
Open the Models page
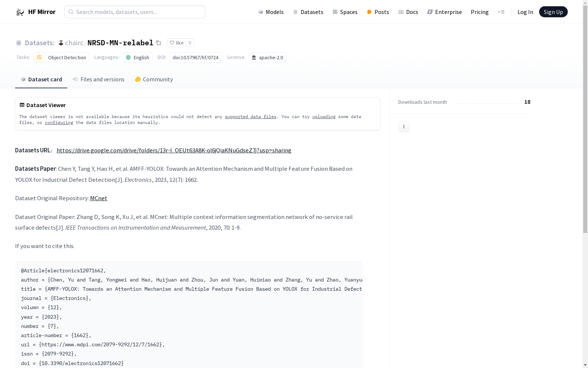click(271, 12)
